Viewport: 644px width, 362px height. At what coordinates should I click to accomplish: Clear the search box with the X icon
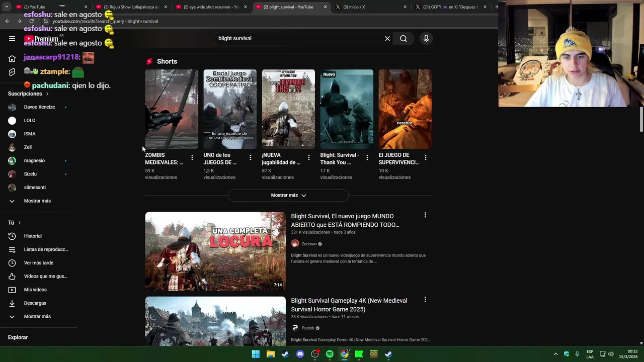coord(387,39)
